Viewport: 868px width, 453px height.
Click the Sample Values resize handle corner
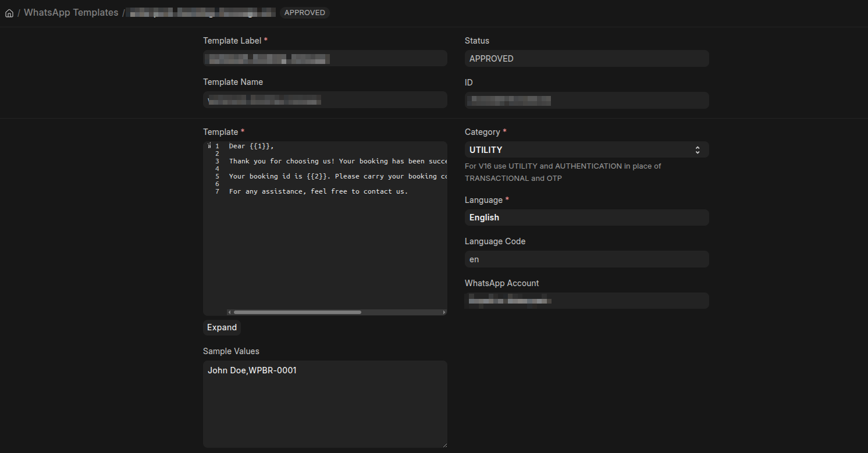point(444,445)
